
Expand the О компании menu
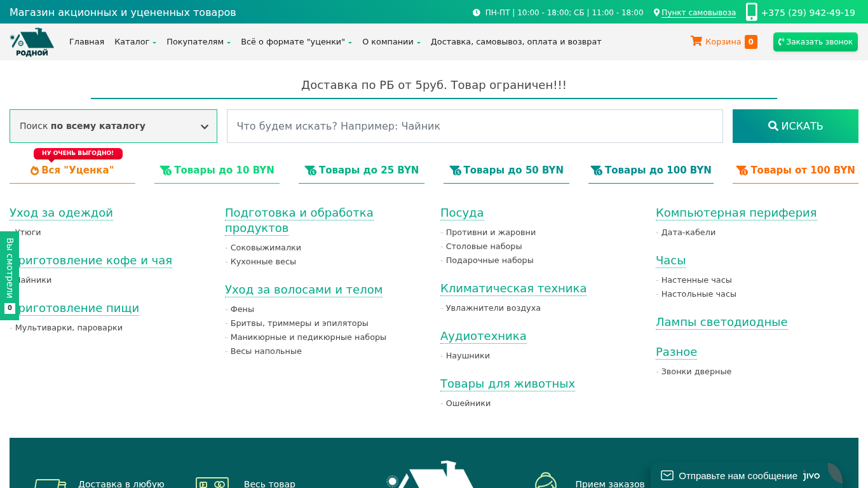coord(391,42)
